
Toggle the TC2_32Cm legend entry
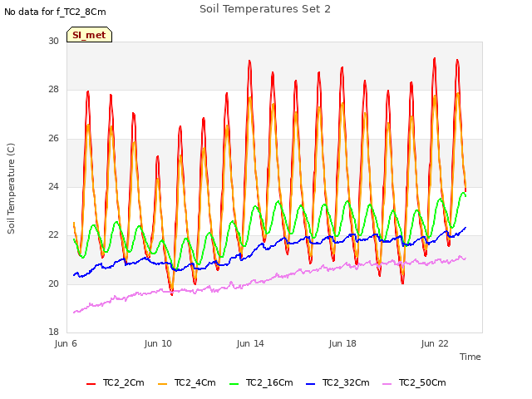(337, 382)
